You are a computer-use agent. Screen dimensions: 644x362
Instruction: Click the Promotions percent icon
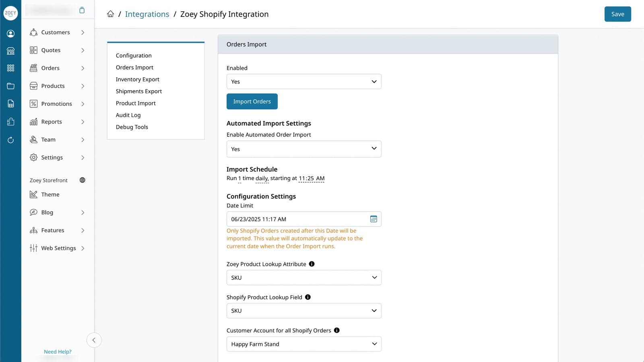33,104
